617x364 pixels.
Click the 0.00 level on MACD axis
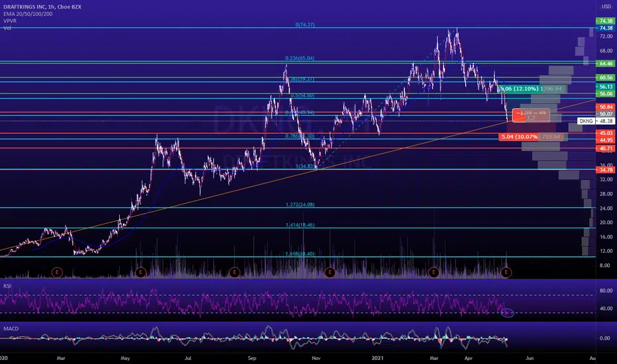[605, 338]
